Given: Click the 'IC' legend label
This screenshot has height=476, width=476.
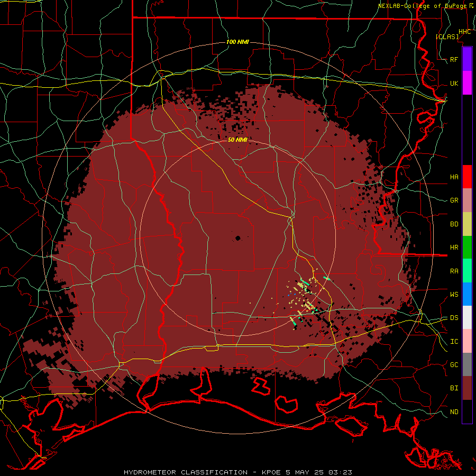Looking at the screenshot, I should click(x=454, y=342).
